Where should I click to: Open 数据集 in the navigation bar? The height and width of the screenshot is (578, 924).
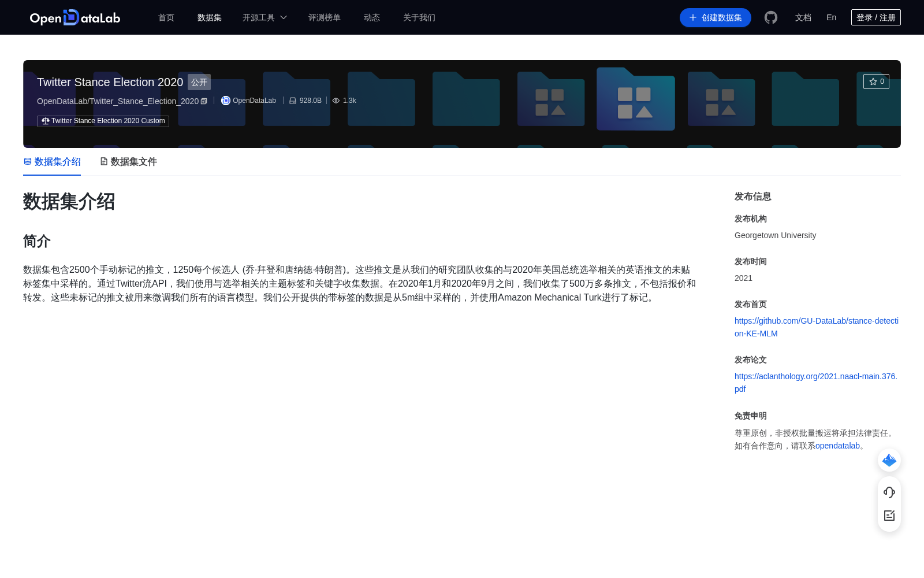[210, 17]
